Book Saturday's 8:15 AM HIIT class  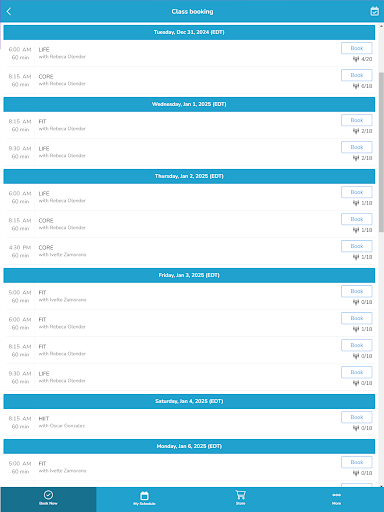(x=357, y=417)
